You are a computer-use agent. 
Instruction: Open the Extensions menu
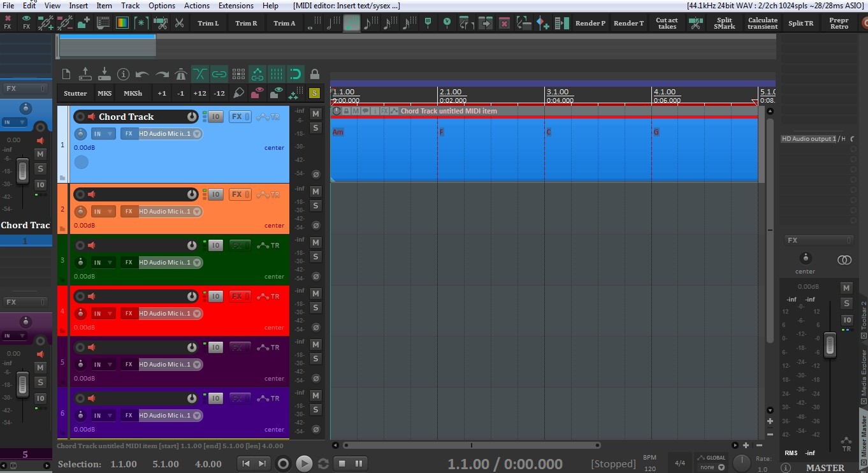(x=236, y=5)
